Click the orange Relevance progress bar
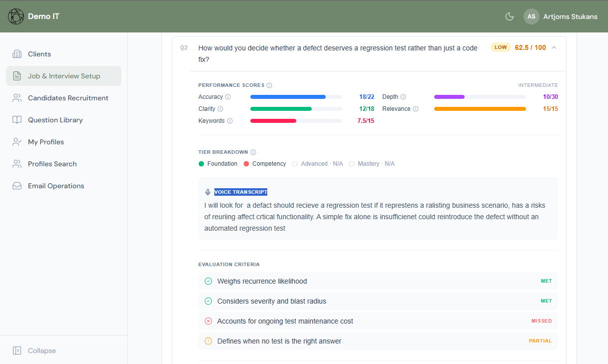608x364 pixels. click(480, 109)
